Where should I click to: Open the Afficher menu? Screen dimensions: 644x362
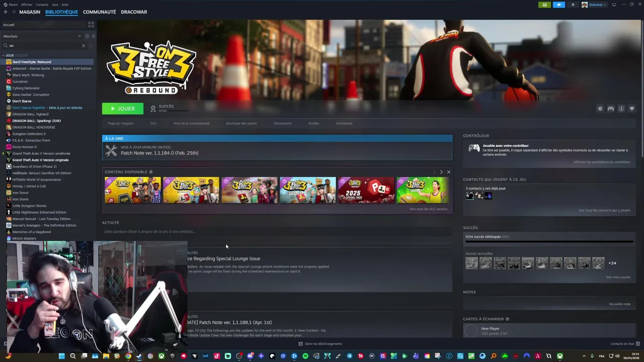click(x=27, y=5)
